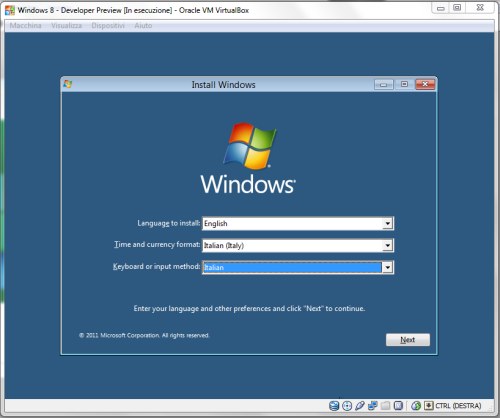Open the Aiuto menu

pos(143,25)
